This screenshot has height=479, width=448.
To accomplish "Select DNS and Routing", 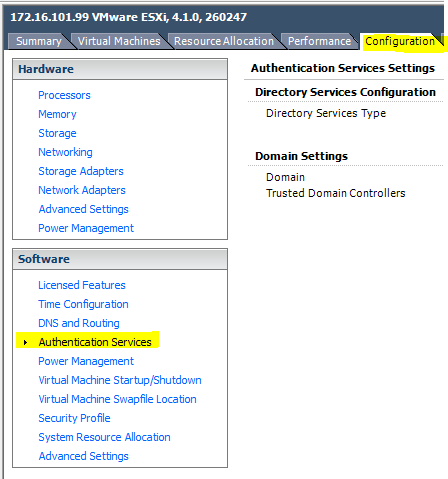I will click(x=79, y=323).
